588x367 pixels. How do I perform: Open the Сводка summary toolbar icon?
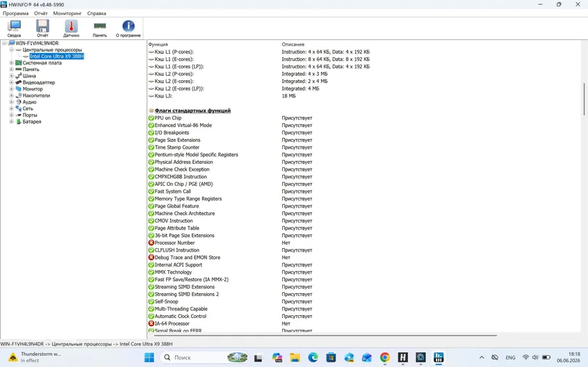tap(15, 28)
